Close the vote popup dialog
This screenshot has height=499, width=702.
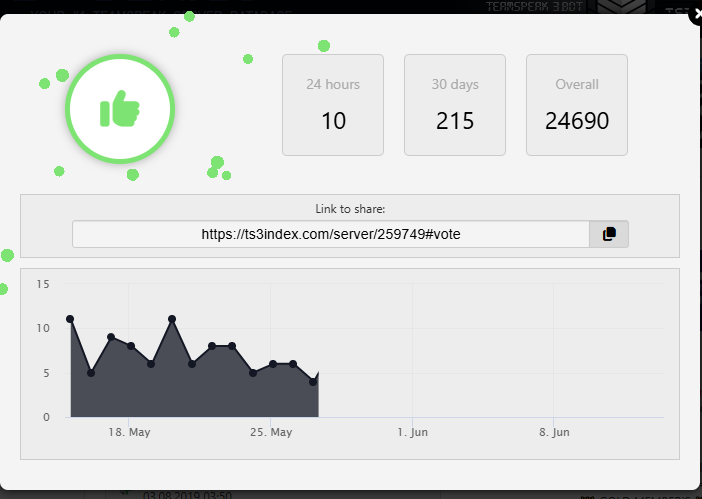tap(696, 14)
